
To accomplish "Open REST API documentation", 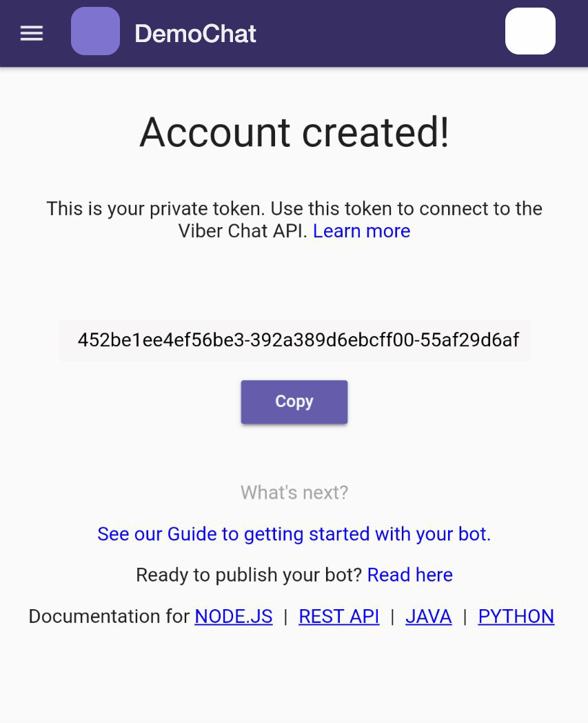I will coord(338,617).
